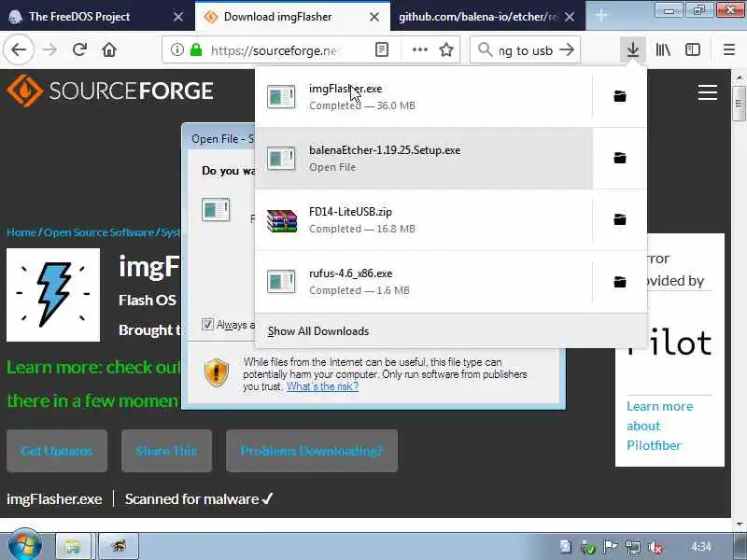Open FD14-LiteUSB.zip download entry
Screen dimensions: 747x560
(424, 219)
